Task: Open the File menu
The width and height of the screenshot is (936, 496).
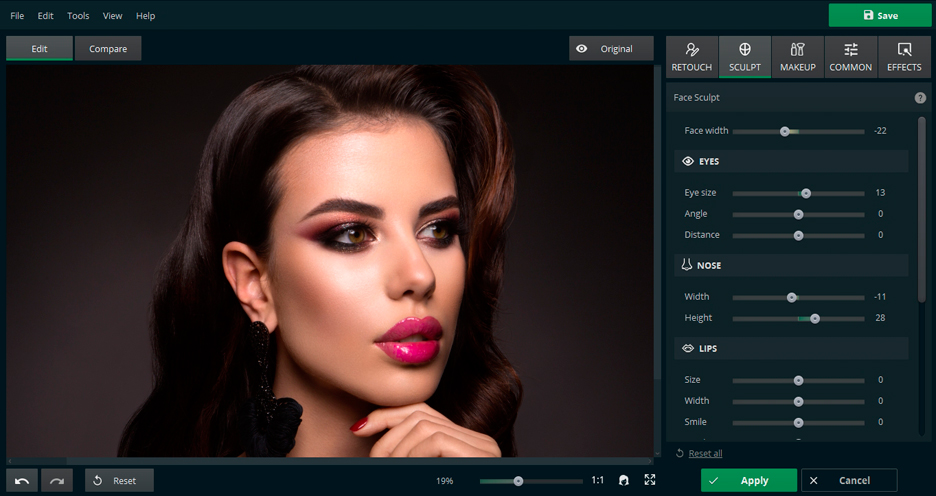Action: click(x=17, y=16)
